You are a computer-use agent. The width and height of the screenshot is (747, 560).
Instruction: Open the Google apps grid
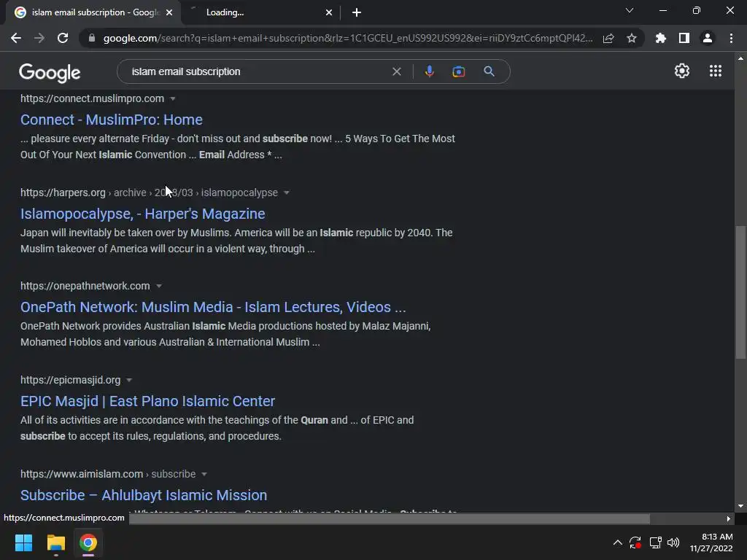[716, 71]
